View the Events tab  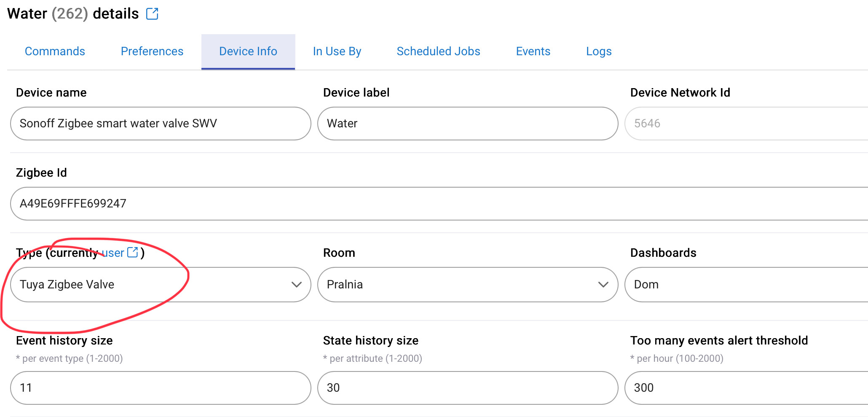pos(533,51)
